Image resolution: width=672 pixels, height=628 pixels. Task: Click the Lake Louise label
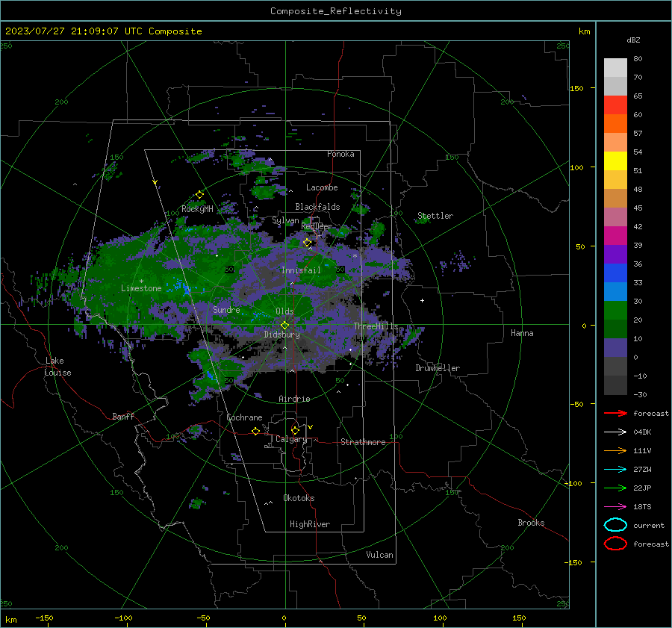tap(57, 367)
